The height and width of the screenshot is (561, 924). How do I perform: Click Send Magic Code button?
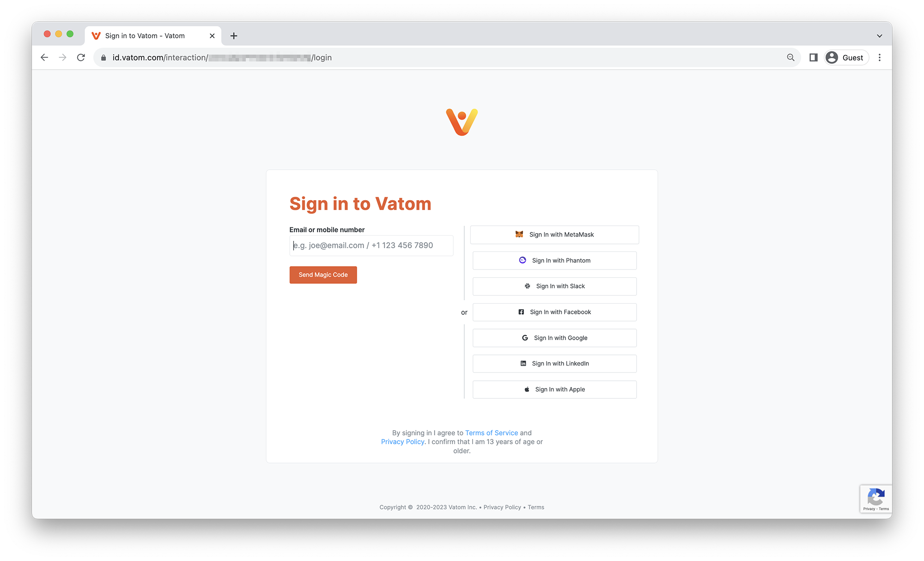click(323, 274)
